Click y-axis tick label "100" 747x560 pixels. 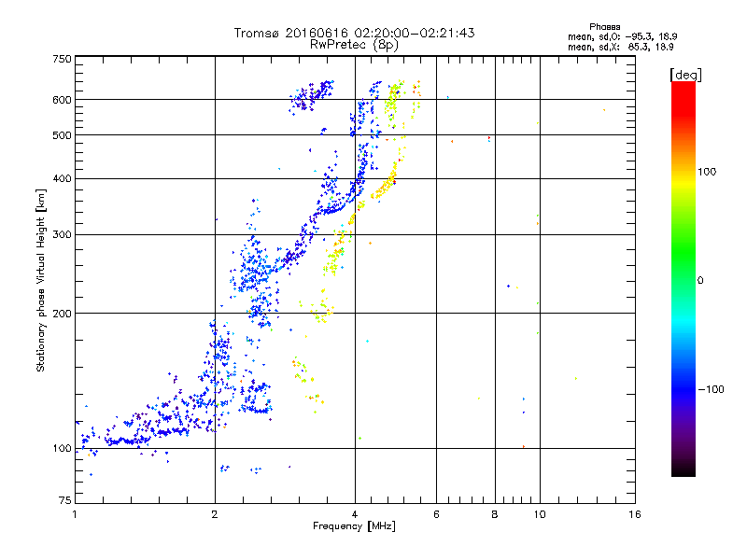click(x=62, y=449)
